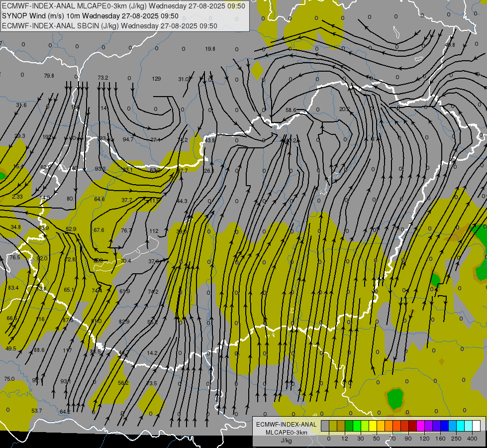The width and height of the screenshot is (487, 448).
Task: Click the 75.0 value on the map
Action: (x=9, y=379)
